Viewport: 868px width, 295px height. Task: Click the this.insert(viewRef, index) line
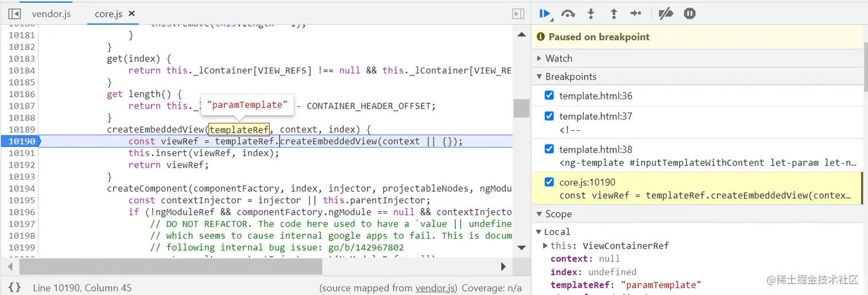[x=204, y=153]
